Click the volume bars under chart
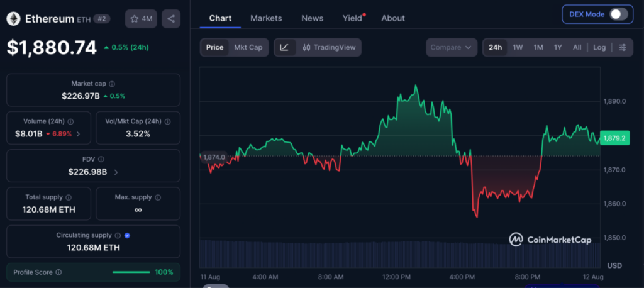The width and height of the screenshot is (644, 288). click(x=399, y=254)
